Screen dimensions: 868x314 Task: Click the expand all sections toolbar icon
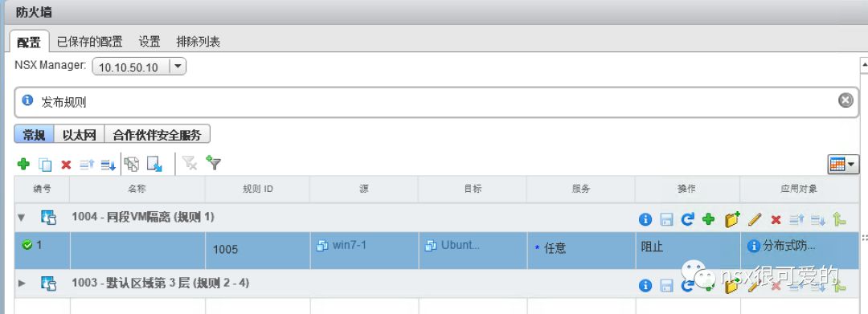click(x=132, y=164)
